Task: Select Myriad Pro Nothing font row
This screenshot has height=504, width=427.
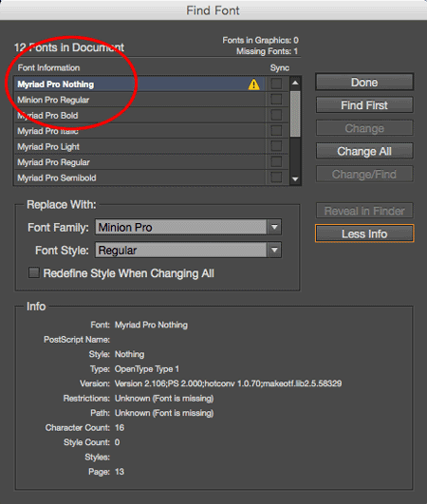Action: (x=139, y=84)
